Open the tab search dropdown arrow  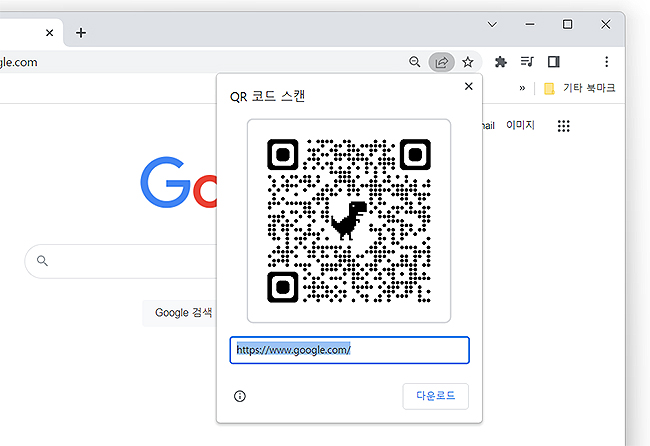(x=492, y=24)
